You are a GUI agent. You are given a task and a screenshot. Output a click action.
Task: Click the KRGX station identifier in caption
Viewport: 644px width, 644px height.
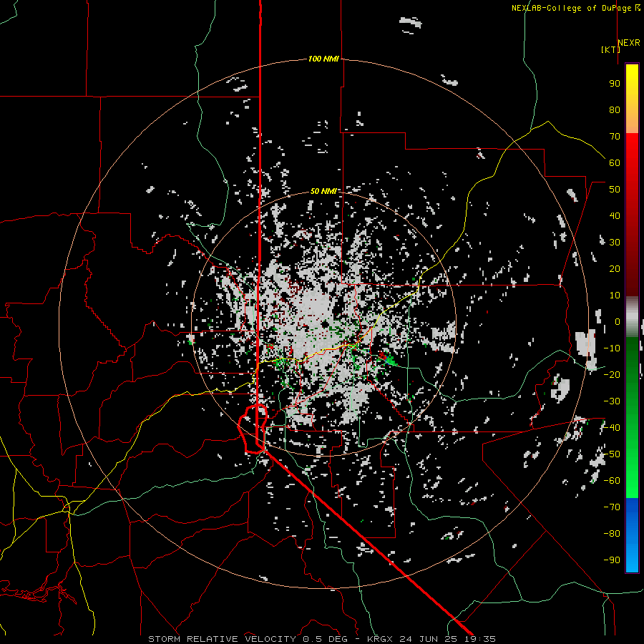point(381,639)
